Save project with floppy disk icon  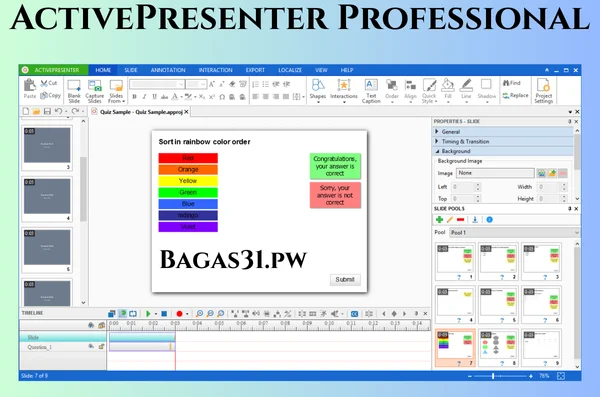[x=47, y=111]
